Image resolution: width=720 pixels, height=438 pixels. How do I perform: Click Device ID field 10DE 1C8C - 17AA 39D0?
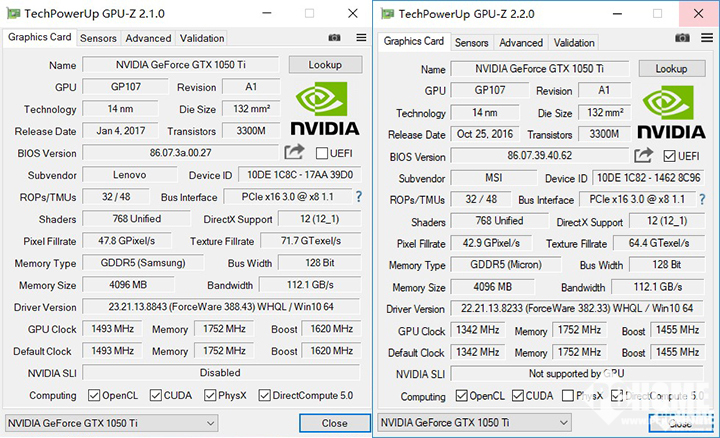tap(300, 175)
